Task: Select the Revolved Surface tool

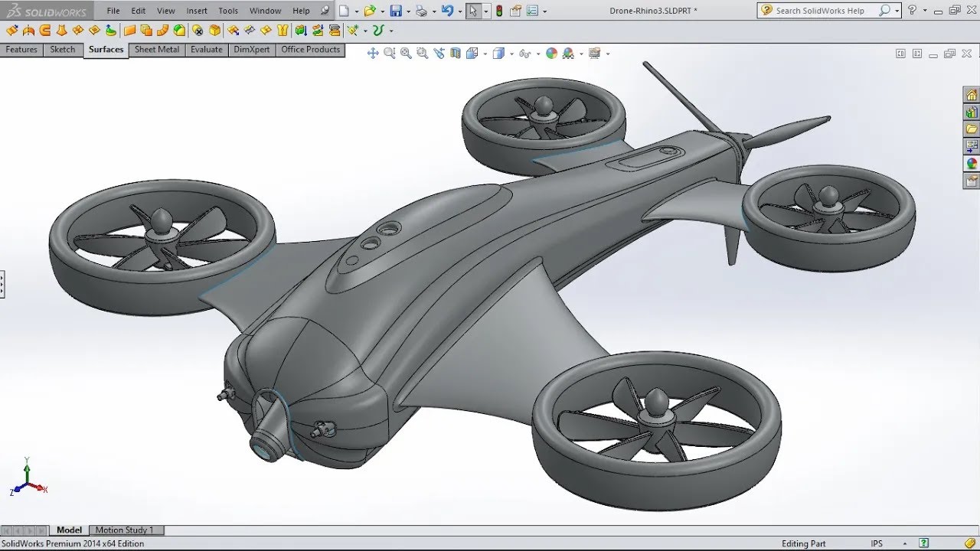Action: (x=28, y=31)
